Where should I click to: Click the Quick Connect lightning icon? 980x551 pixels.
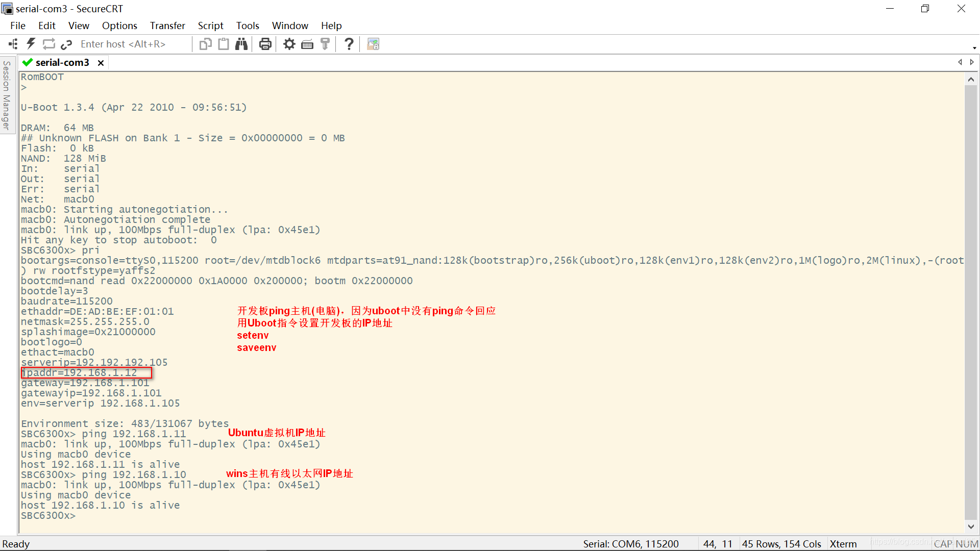31,44
